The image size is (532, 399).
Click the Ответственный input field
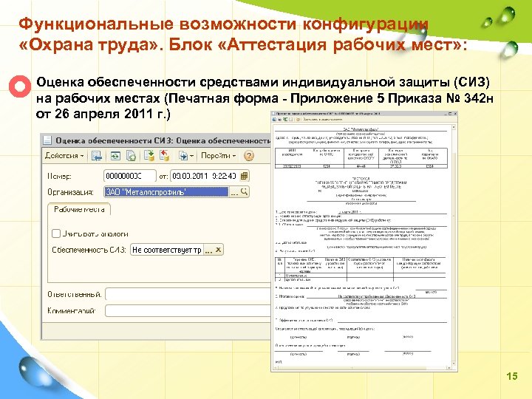[188, 294]
